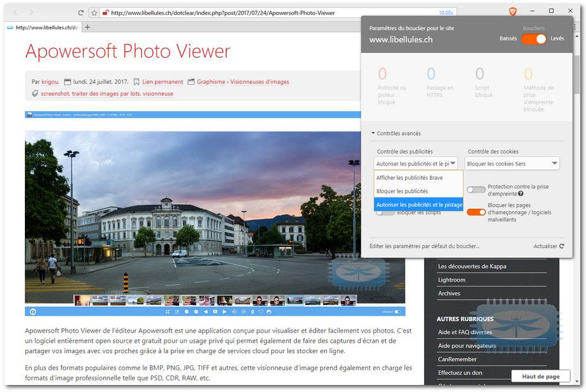Click the red insecure padlock icon
586x392 pixels.
(x=106, y=13)
